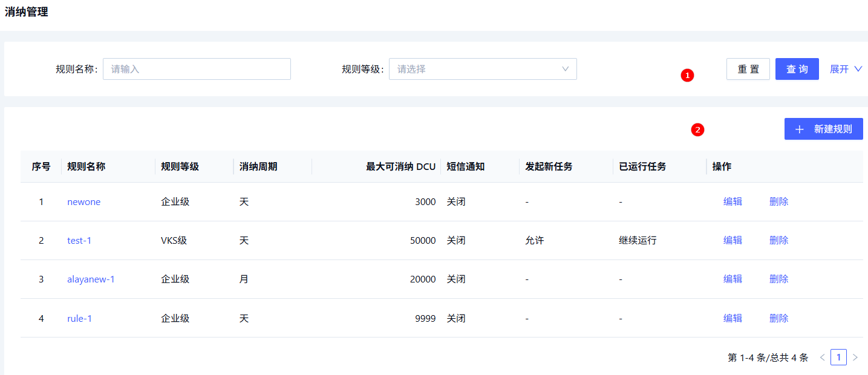Open the test-1 rule link
This screenshot has width=868, height=375.
(79, 241)
